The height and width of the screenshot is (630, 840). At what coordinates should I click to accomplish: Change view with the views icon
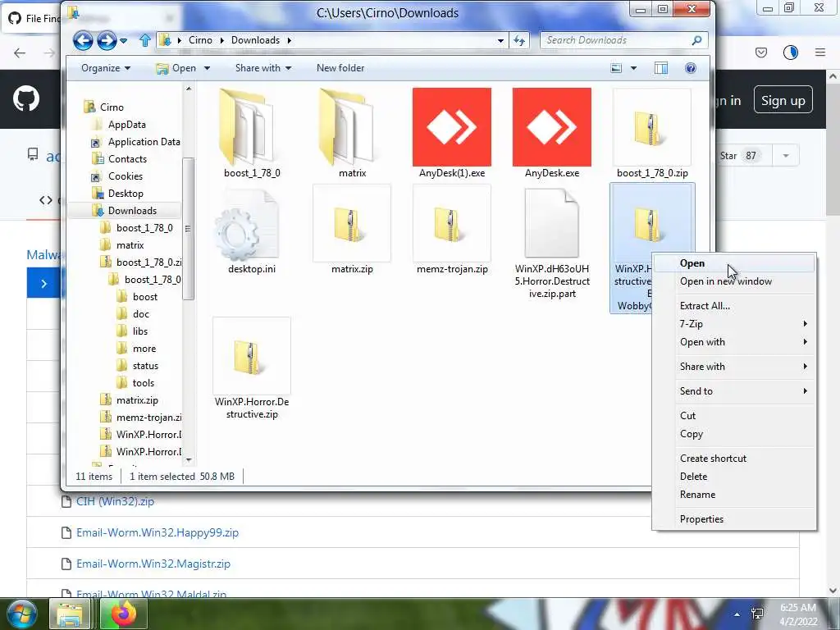(617, 68)
